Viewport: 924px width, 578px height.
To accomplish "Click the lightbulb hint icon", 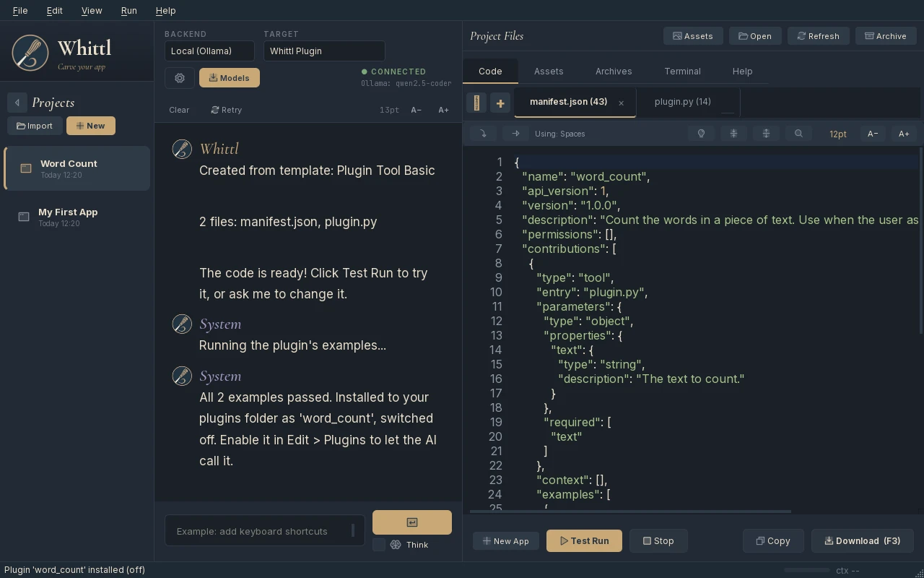I will (x=701, y=134).
